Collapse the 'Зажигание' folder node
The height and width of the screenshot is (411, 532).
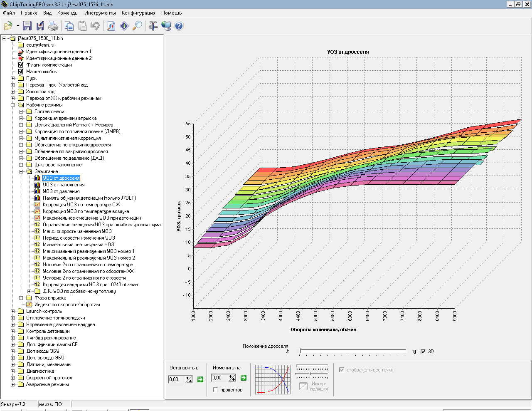21,171
